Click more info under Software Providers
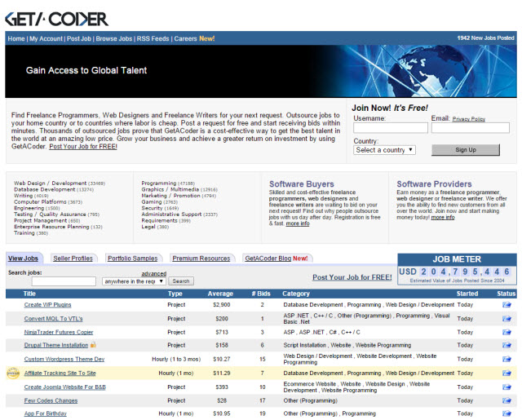 click(443, 217)
